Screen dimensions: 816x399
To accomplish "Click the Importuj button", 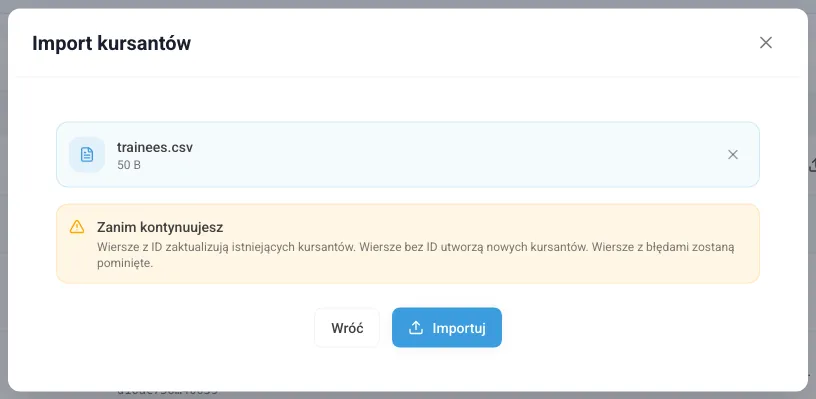I will [447, 328].
